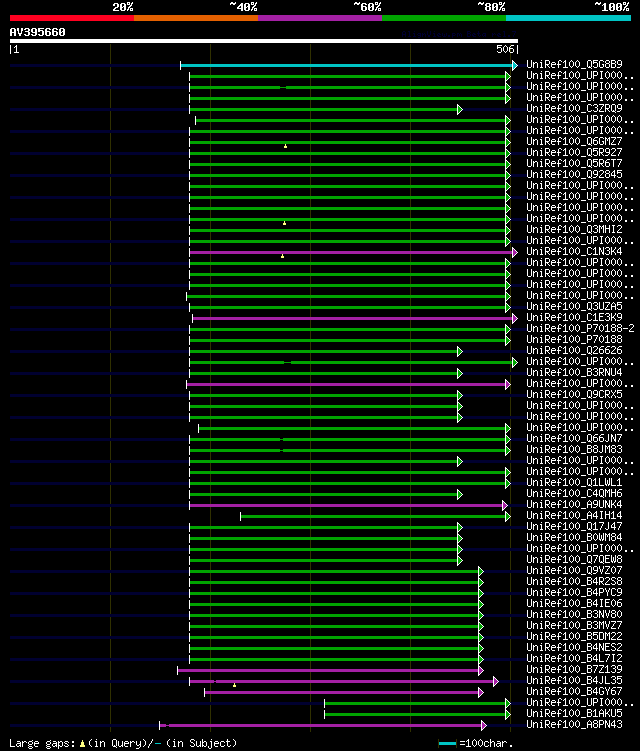Screen dimensions: 640x751
Task: Open hit UniRef100_Q6GMZ7
Action: 574,141
